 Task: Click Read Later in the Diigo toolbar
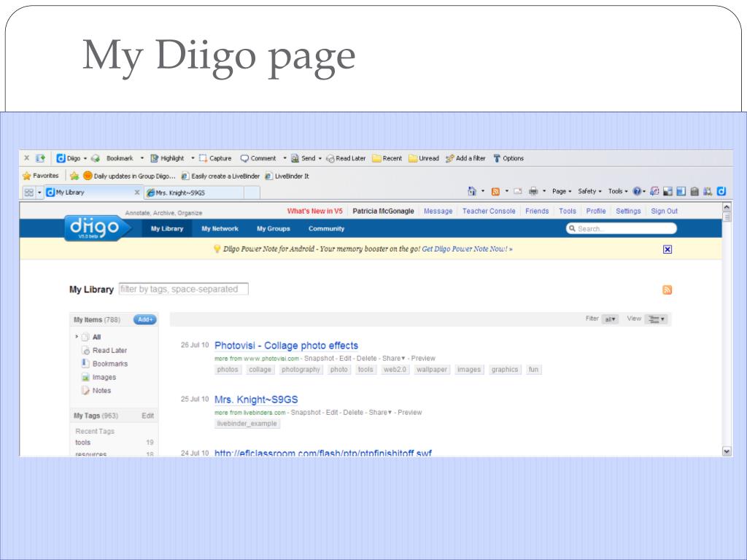pyautogui.click(x=346, y=158)
